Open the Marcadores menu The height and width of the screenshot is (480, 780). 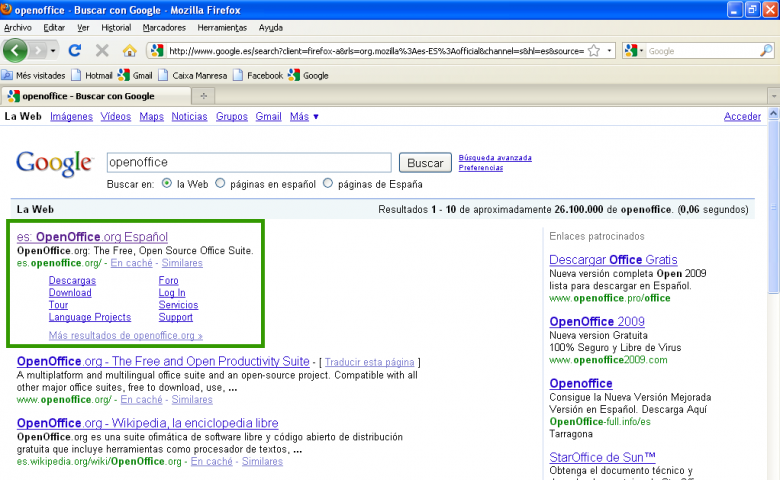[164, 28]
